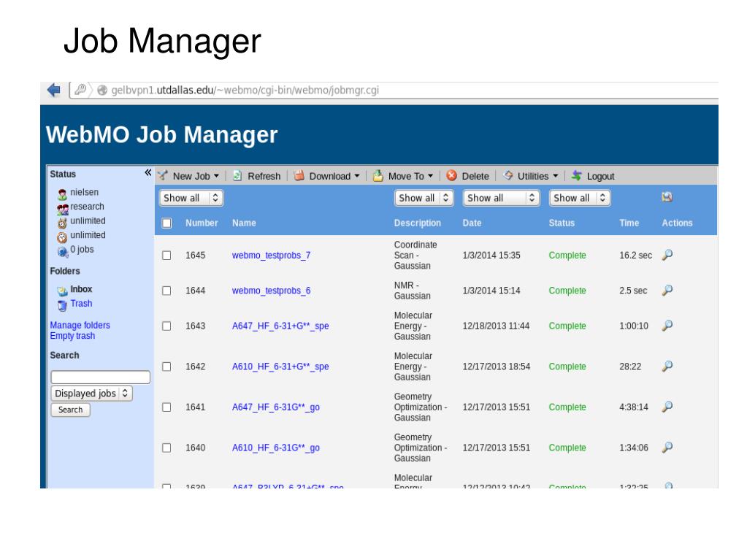
Task: Click the Move To folder icon
Action: click(378, 176)
